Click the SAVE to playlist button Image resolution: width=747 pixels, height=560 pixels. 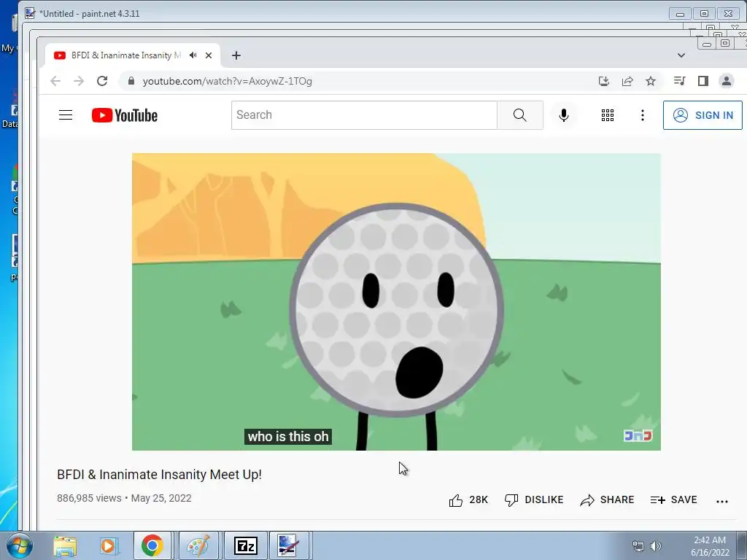673,500
